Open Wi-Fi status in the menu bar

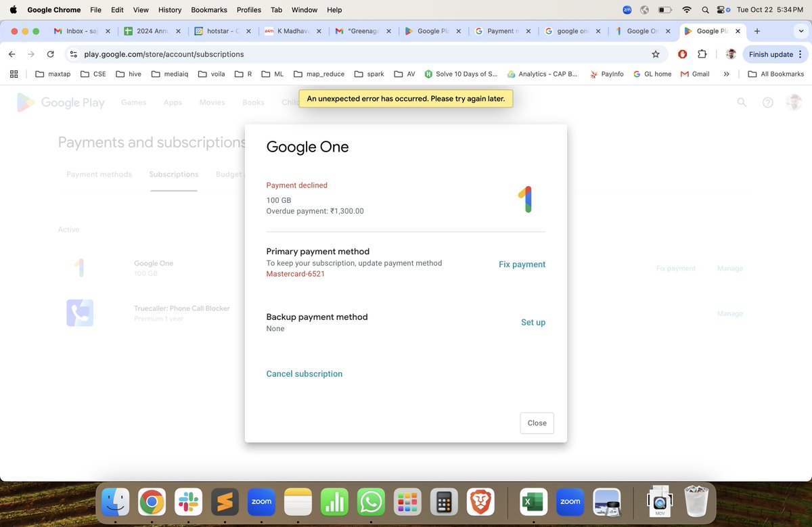[x=687, y=10]
